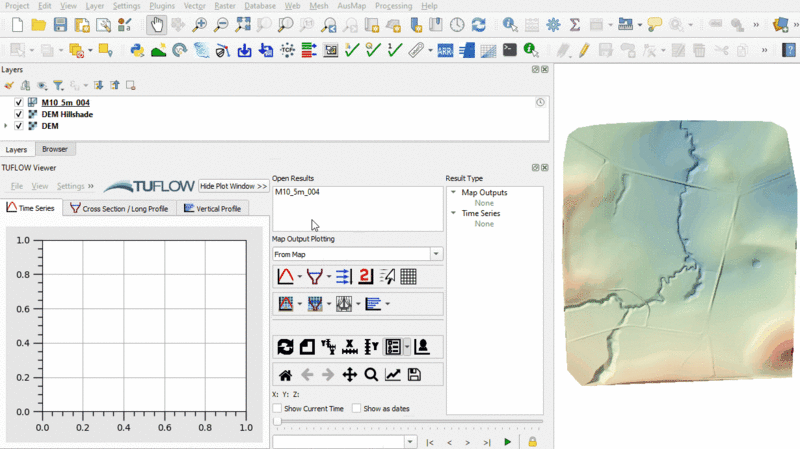
Task: Toggle visibility of M10_5m_004 layer
Action: point(19,102)
